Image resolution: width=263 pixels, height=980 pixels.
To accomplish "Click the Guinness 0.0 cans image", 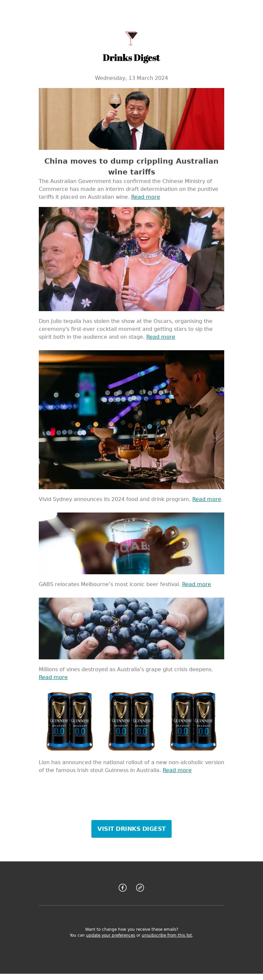I will (x=131, y=721).
